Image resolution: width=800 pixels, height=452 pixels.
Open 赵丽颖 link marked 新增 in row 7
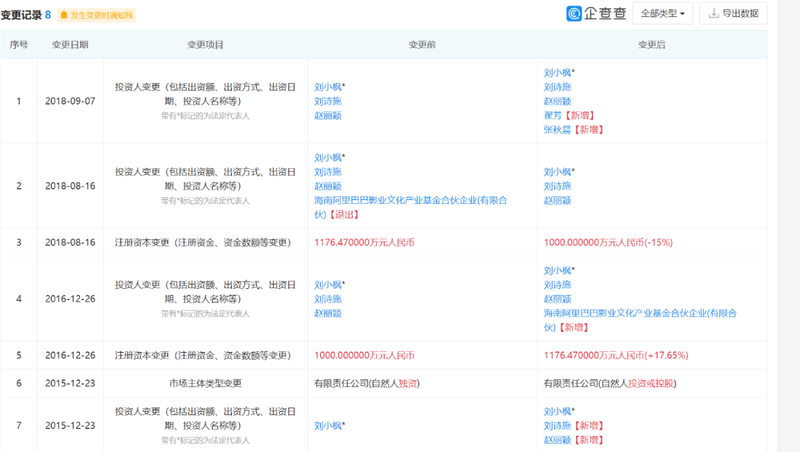click(x=557, y=440)
